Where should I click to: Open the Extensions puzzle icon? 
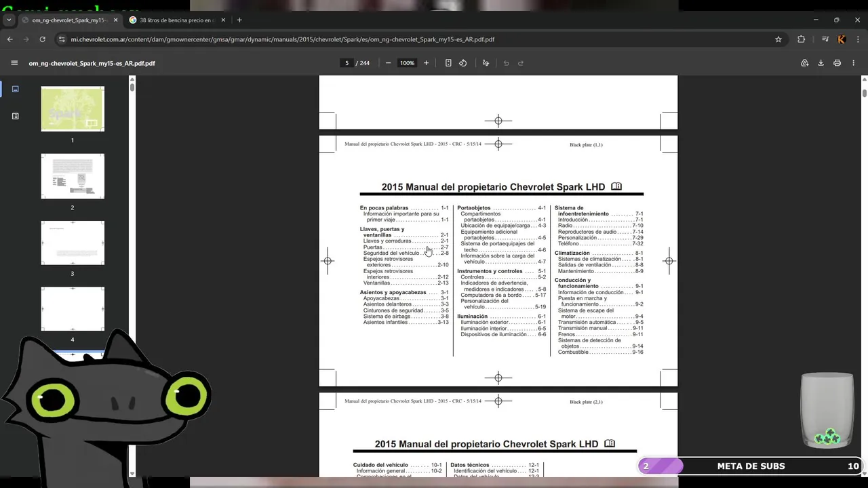(801, 39)
